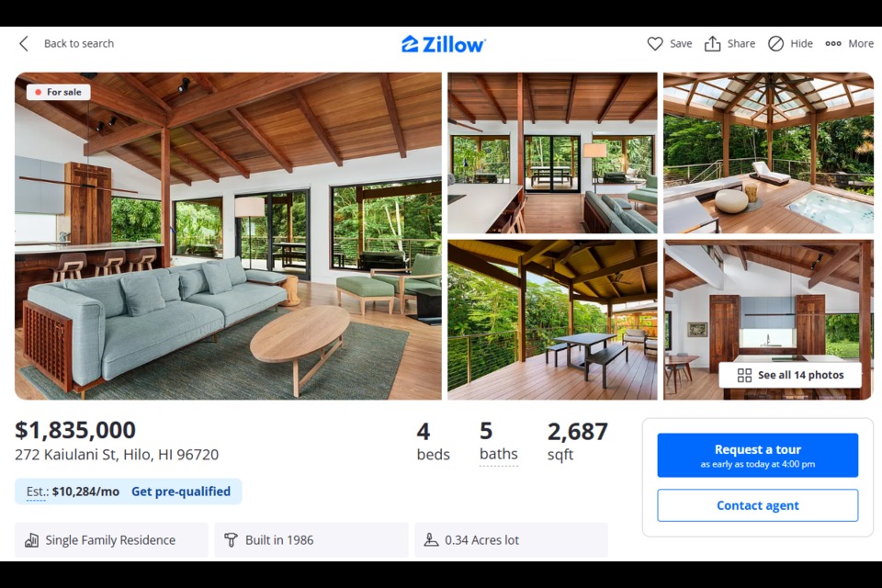The height and width of the screenshot is (588, 882).
Task: Open the main living room photo
Action: pyautogui.click(x=228, y=236)
